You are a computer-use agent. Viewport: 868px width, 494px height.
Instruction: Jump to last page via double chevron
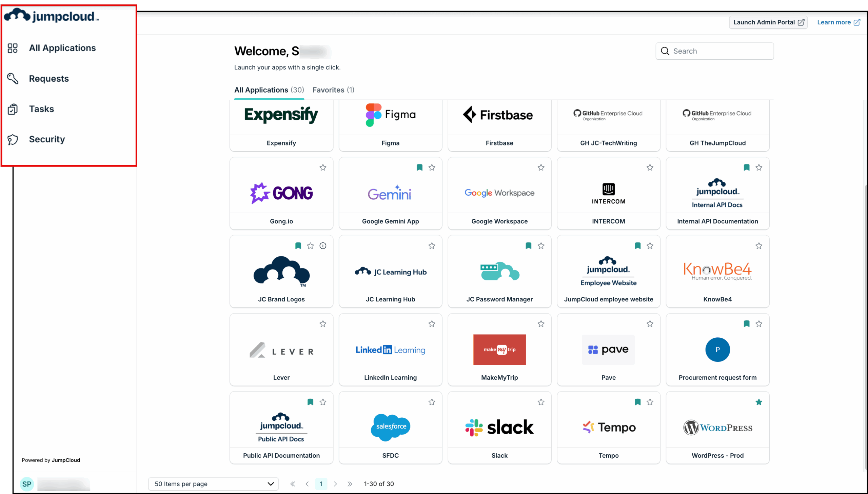350,484
